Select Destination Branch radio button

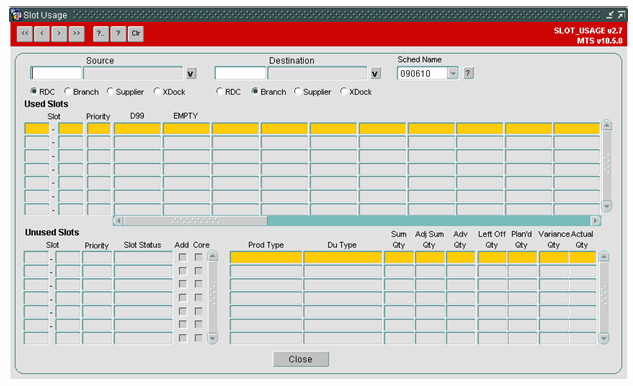[x=255, y=91]
